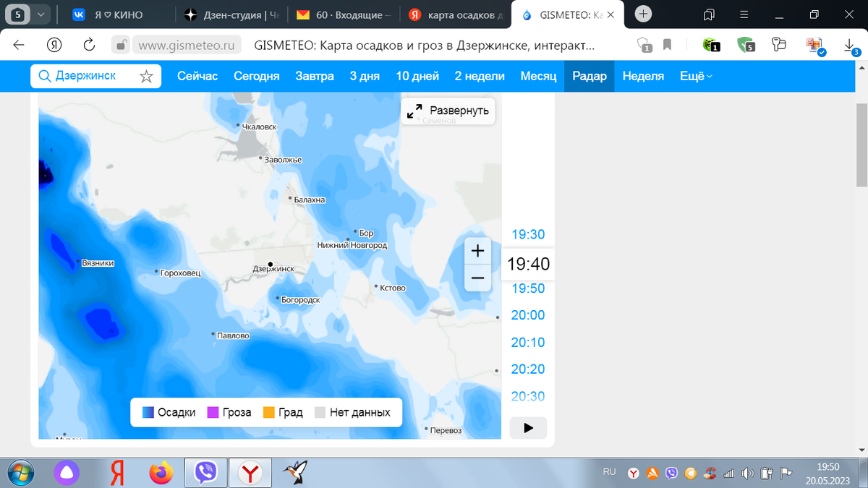Click the browser back arrow
The height and width of the screenshot is (488, 868).
coord(19,45)
